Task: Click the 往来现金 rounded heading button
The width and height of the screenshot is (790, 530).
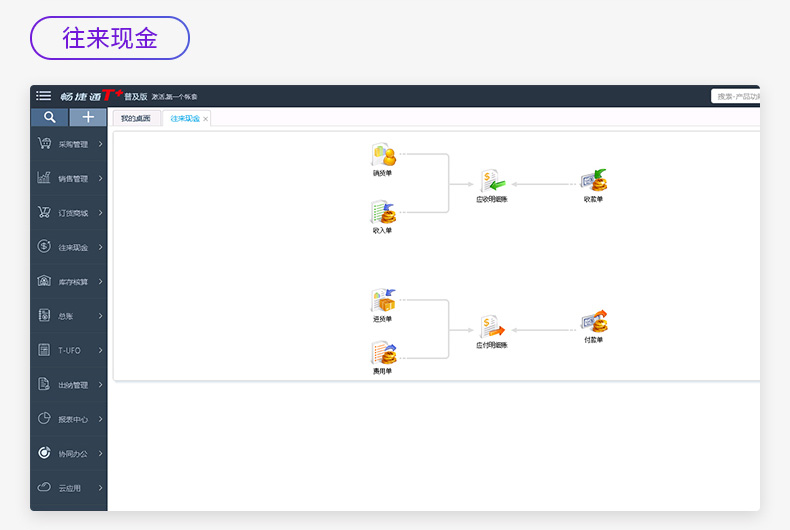Action: click(110, 38)
